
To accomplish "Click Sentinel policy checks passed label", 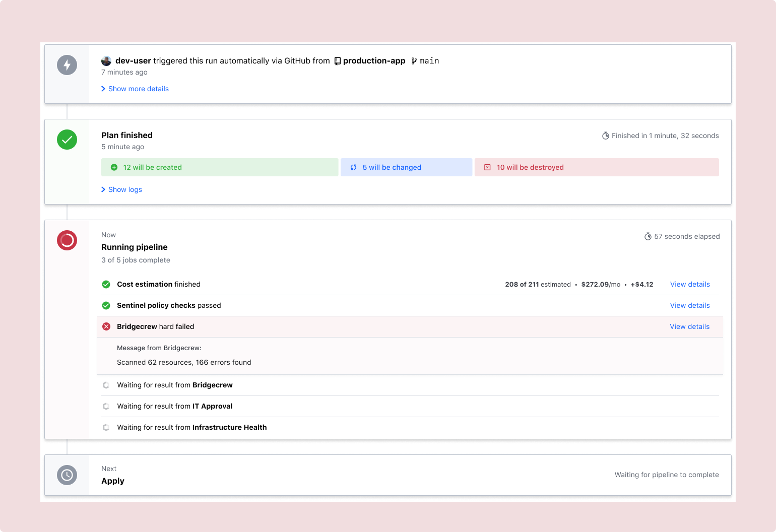I will click(169, 305).
